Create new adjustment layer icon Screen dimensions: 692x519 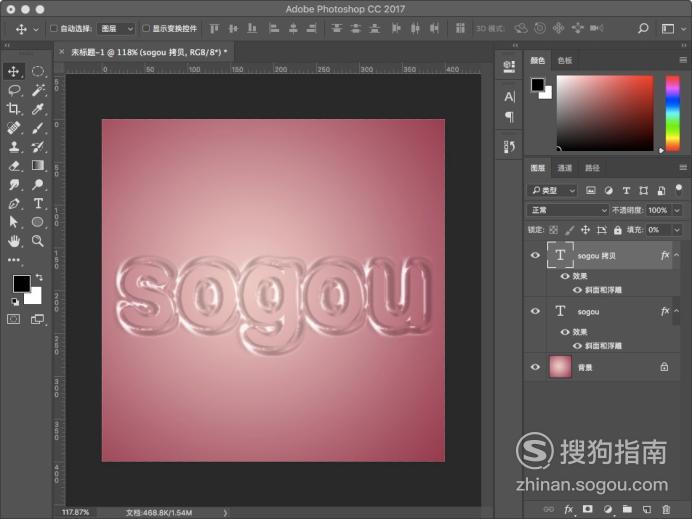point(608,509)
